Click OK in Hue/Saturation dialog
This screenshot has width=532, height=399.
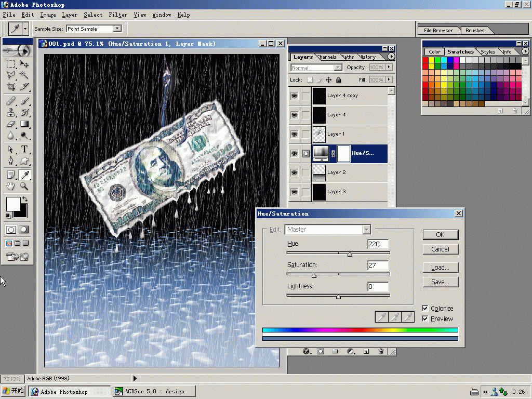(x=441, y=234)
